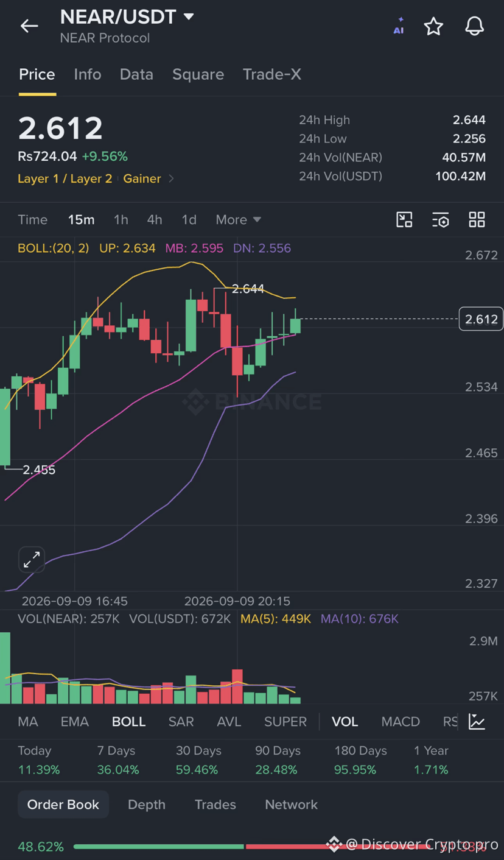Open the More timeframes dropdown

238,220
